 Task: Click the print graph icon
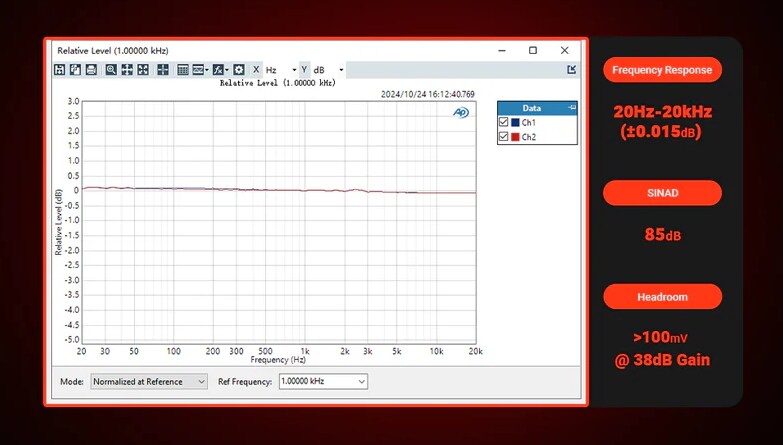pos(91,70)
